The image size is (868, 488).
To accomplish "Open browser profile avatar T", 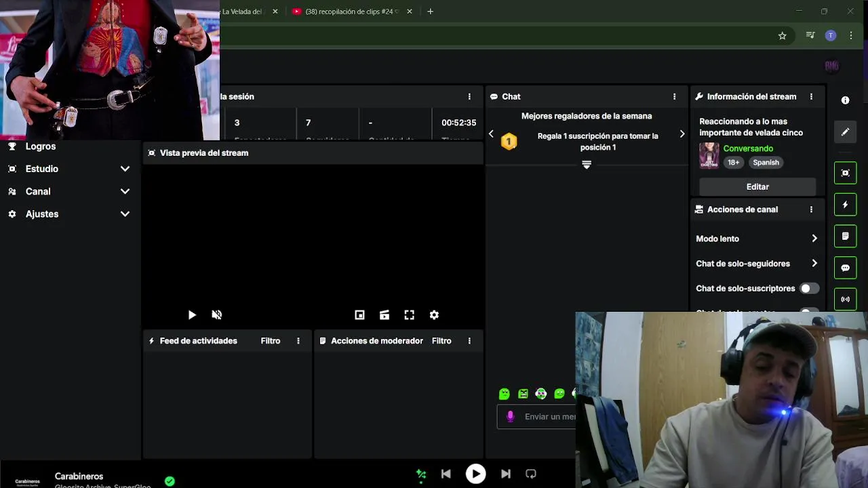I will coord(831,35).
